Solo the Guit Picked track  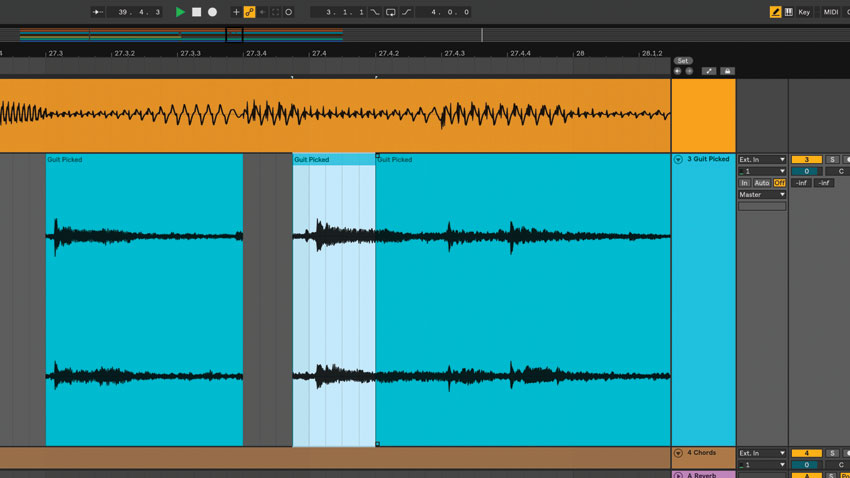(x=832, y=159)
